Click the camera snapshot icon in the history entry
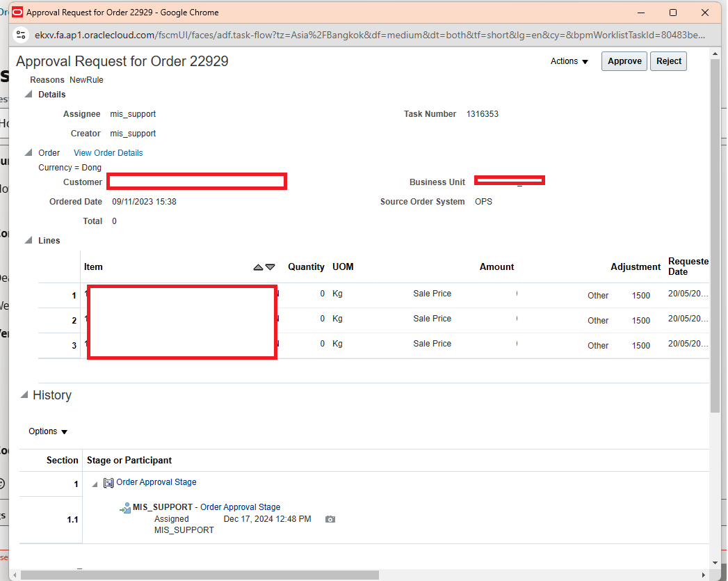The image size is (728, 581). (330, 519)
